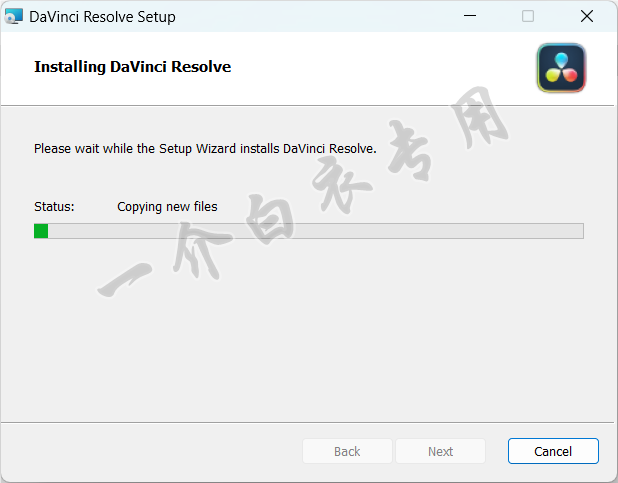Click the 'Copying new files' status text
Image resolution: width=618 pixels, height=483 pixels.
pos(167,207)
